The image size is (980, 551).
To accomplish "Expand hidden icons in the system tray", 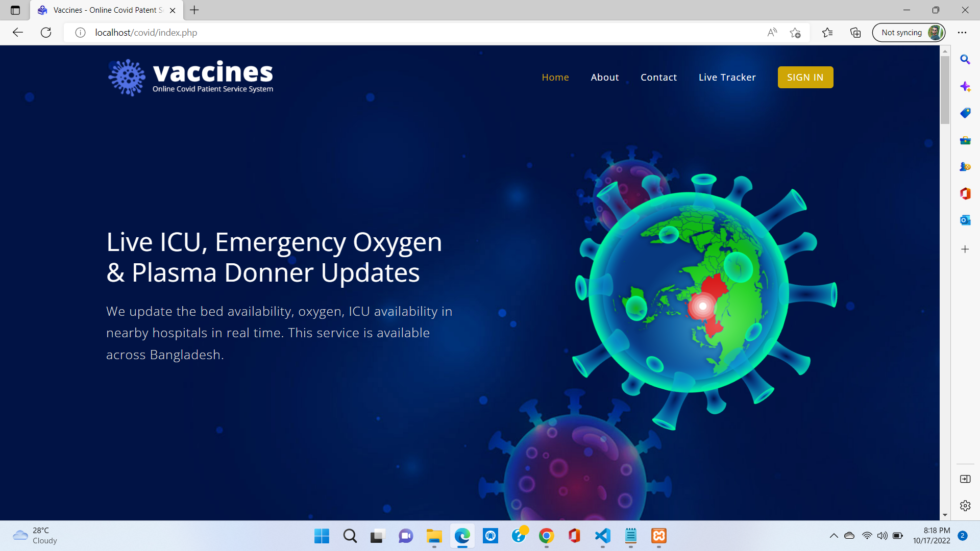I will coord(834,536).
